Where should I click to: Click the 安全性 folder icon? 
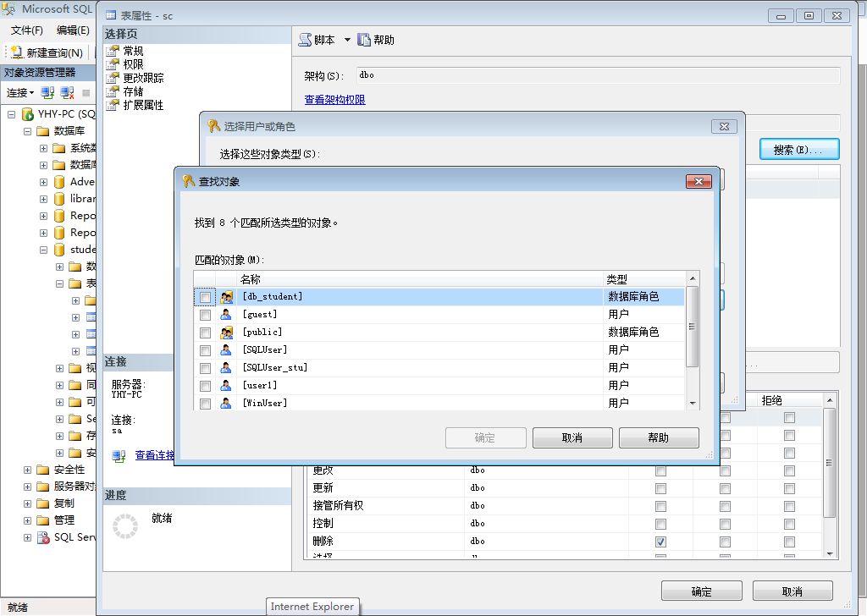coord(43,470)
